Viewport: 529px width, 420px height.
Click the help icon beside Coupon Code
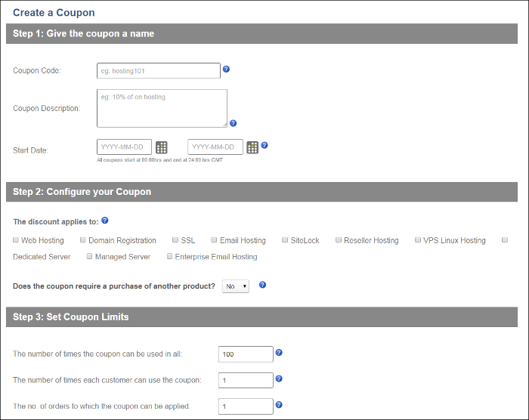click(226, 69)
